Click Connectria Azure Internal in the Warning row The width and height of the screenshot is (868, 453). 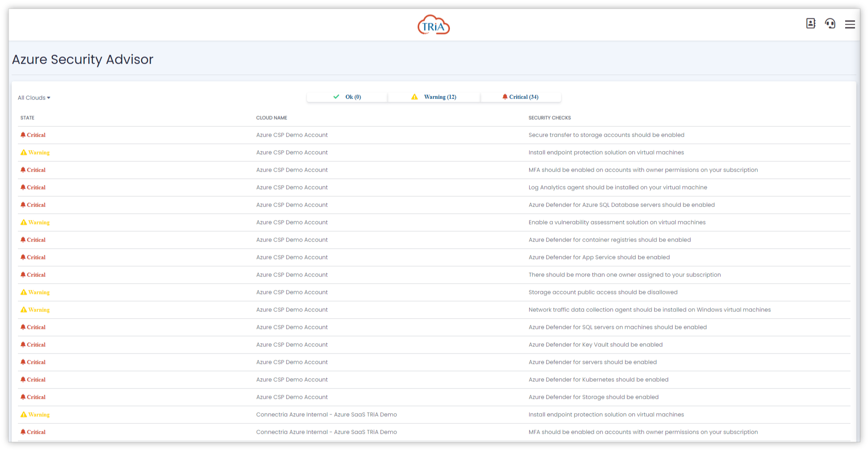(x=326, y=414)
